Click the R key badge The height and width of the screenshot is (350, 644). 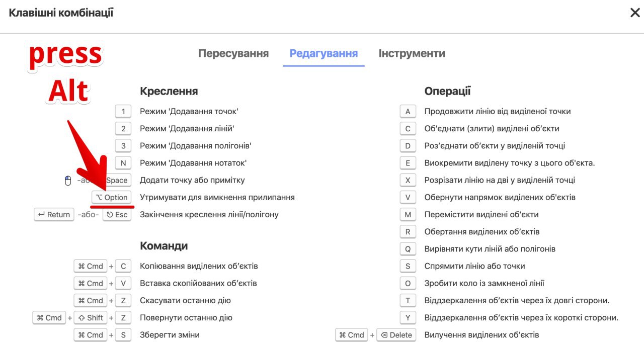point(408,232)
